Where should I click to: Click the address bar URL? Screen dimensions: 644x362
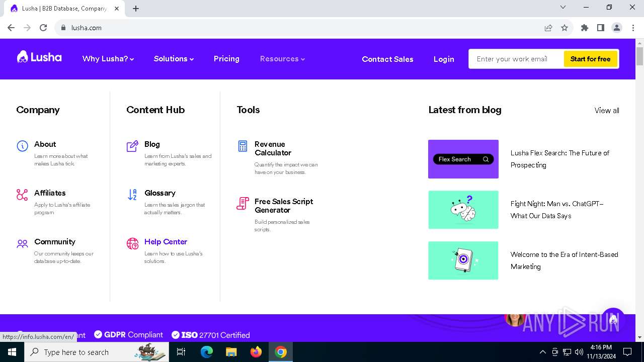pyautogui.click(x=87, y=28)
